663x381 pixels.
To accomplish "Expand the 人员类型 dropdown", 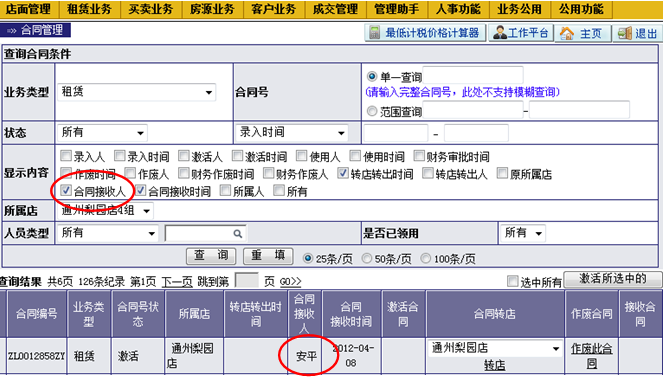I will coord(108,233).
